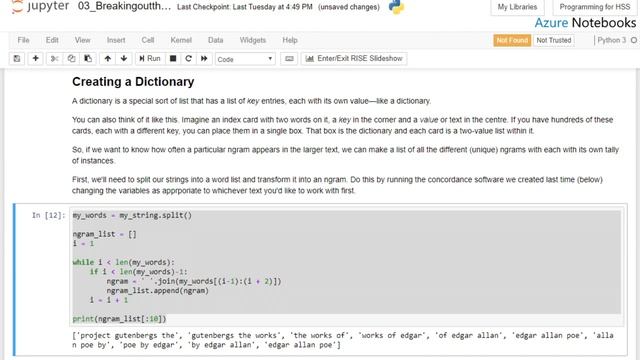Restart kernel and run all fast-forward icon

coord(204,58)
